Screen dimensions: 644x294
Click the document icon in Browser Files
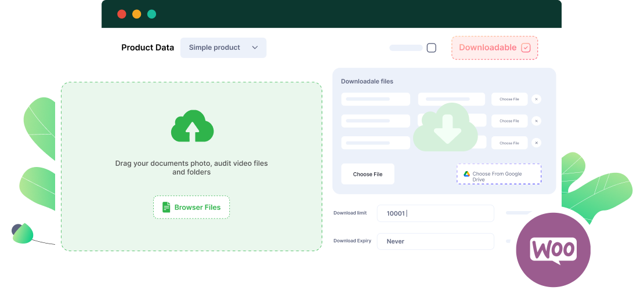[167, 207]
